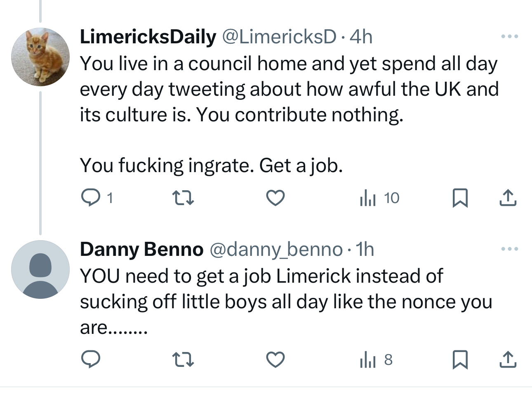Reply to Danny Benno's tweet
Viewport: 532px width, 397px height.
[90, 359]
